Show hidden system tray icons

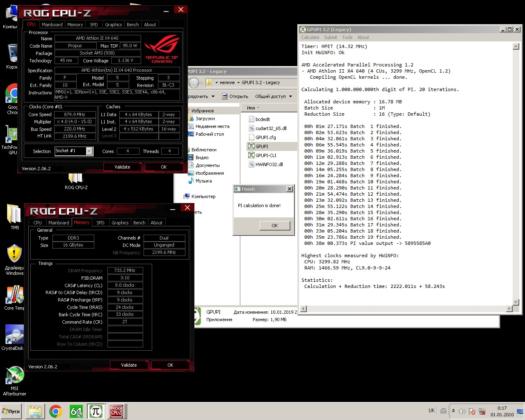453,411
